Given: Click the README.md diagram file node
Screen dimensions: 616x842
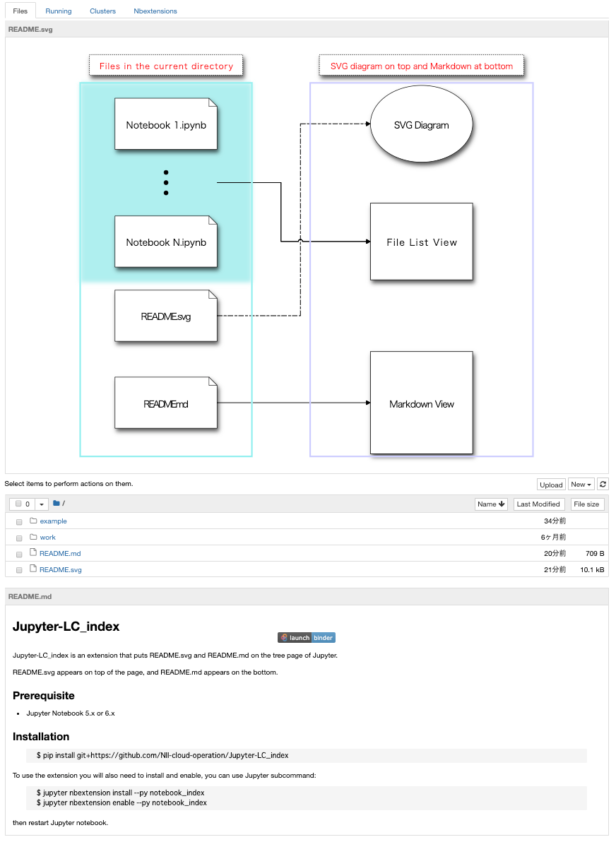Looking at the screenshot, I should coord(166,403).
